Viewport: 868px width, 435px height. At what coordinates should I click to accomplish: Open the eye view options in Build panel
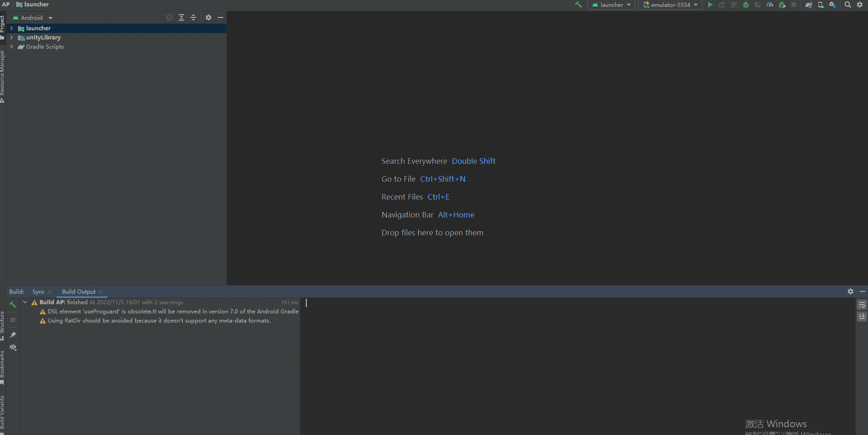tap(13, 347)
